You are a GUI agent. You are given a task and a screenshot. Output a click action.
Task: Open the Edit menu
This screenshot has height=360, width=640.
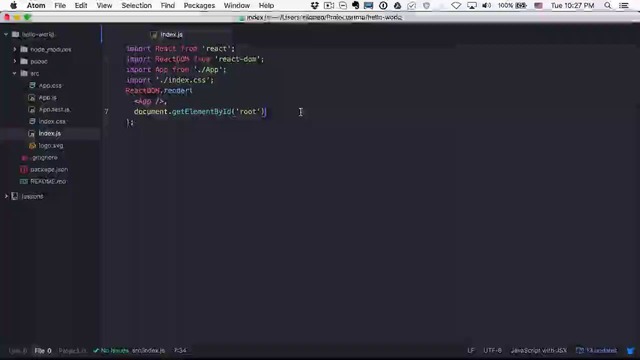coord(81,5)
